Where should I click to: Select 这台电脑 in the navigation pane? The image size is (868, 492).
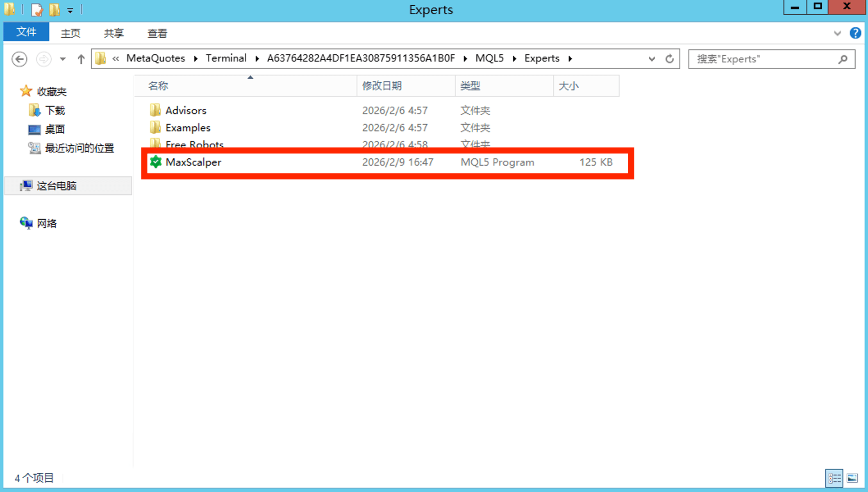(x=57, y=186)
